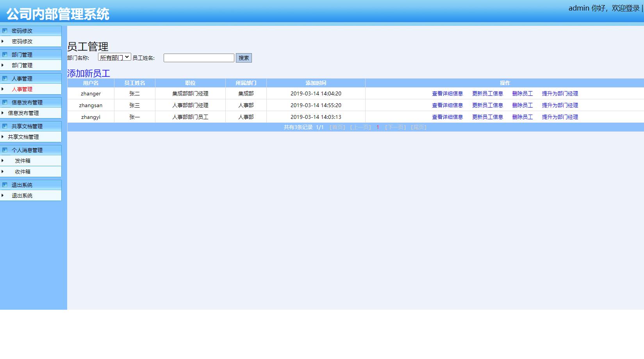Click the icon beside 信息发布管理 section header

click(x=5, y=102)
